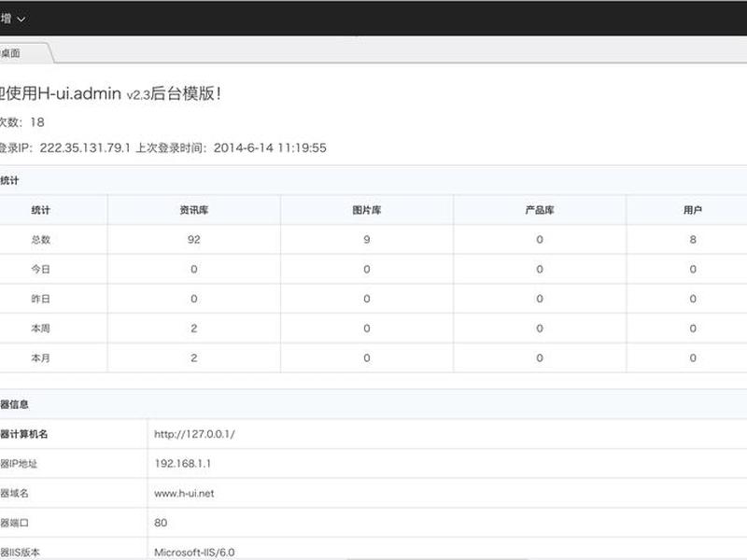Click the 器计算机名 row label

[24, 434]
